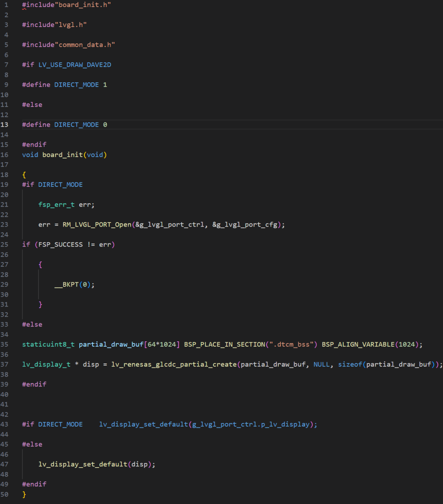Click the lv_display_set_default(disp); statement
Viewport: 443px width, 504px height.
point(97,464)
